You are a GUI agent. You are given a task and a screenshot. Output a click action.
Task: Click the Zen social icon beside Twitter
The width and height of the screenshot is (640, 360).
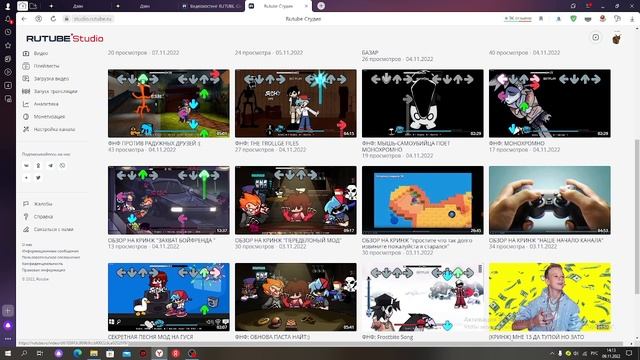(x=26, y=178)
